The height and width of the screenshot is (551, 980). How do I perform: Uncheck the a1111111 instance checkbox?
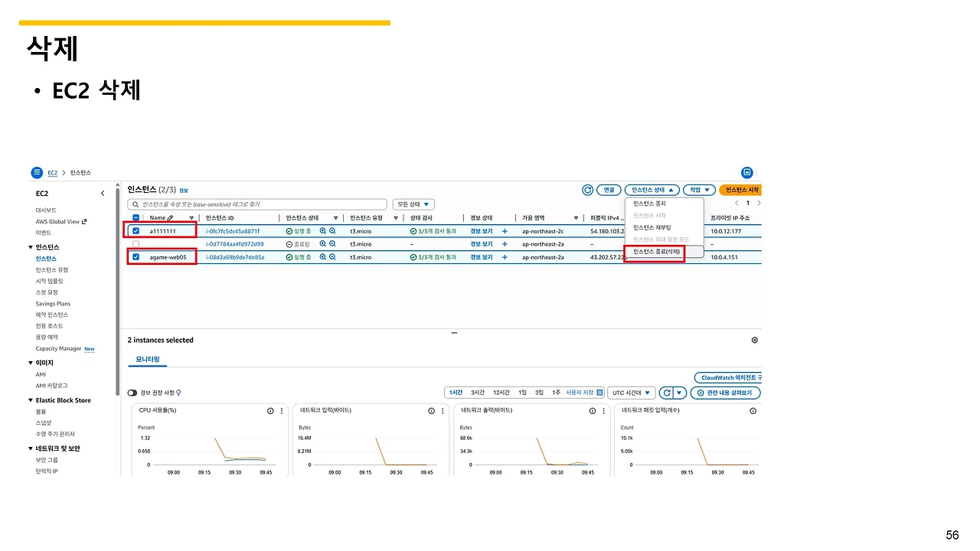click(136, 231)
